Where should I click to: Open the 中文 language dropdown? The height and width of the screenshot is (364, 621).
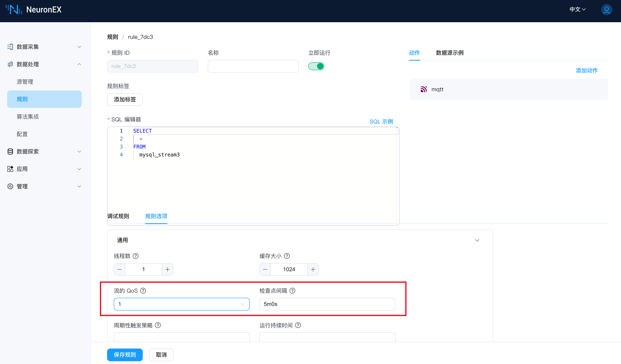click(x=577, y=10)
